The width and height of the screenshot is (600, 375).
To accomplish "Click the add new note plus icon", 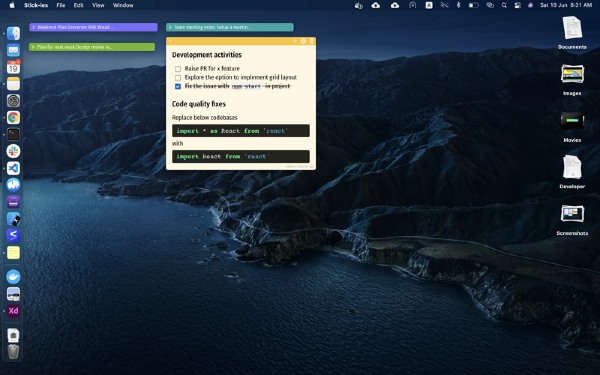I will (295, 41).
